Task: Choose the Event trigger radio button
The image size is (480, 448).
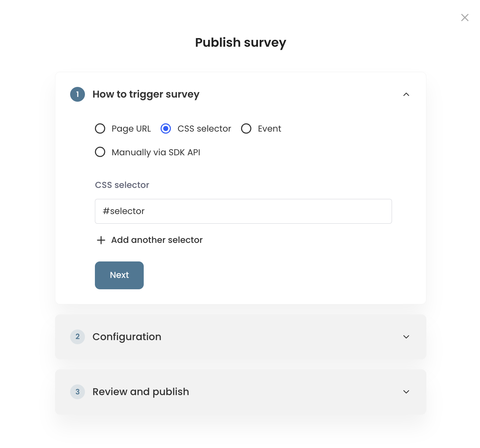Action: 246,128
